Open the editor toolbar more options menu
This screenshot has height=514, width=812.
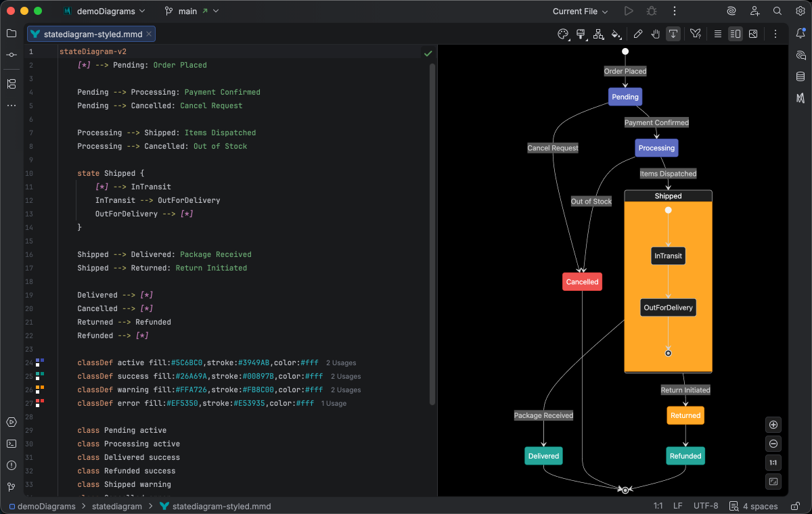(x=775, y=34)
